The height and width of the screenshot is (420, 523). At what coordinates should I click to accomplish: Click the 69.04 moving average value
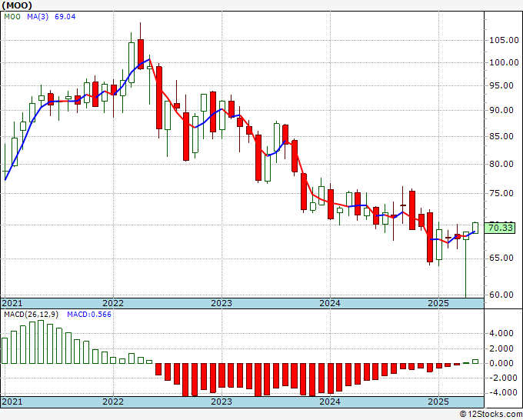point(65,17)
